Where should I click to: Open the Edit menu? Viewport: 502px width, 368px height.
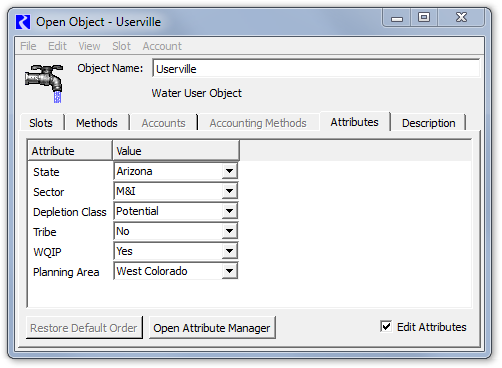(57, 46)
